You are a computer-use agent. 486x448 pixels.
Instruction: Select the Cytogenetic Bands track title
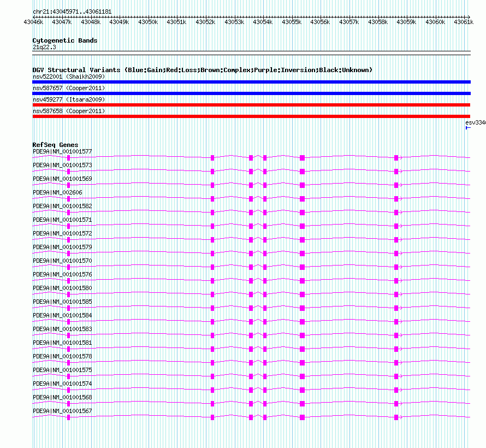(65, 40)
